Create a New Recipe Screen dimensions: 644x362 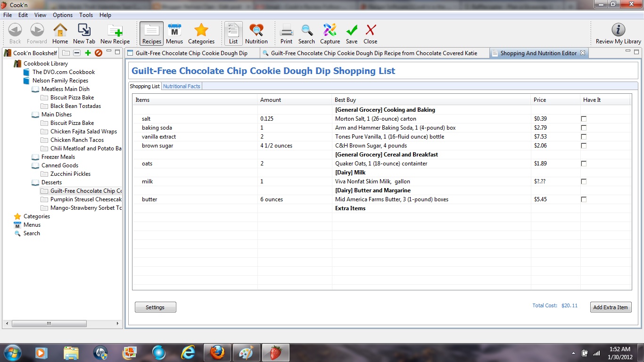pyautogui.click(x=115, y=33)
